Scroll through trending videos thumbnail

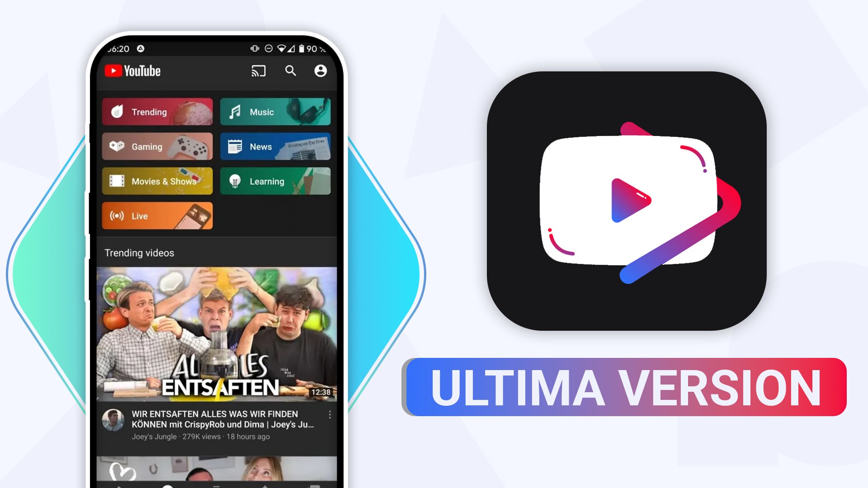(x=217, y=334)
